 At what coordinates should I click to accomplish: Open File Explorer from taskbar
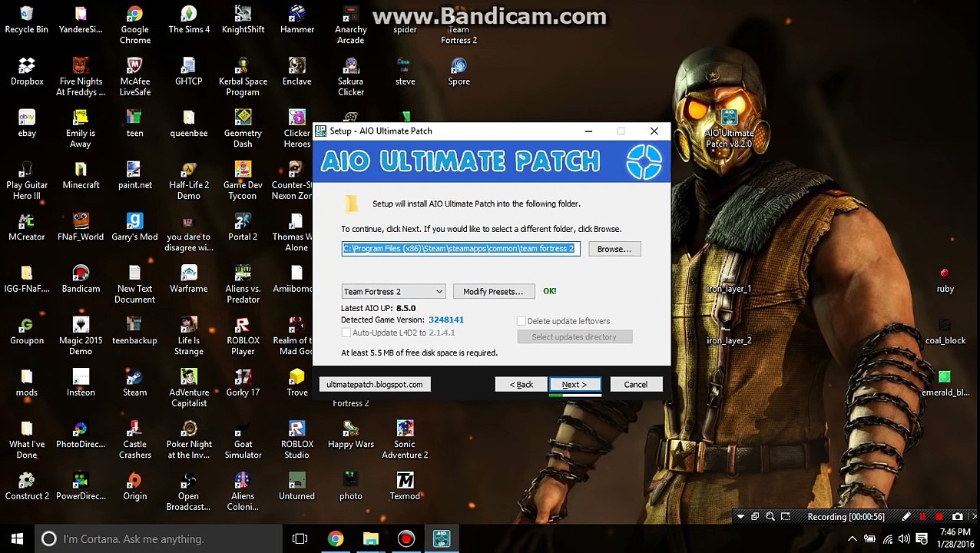(371, 539)
